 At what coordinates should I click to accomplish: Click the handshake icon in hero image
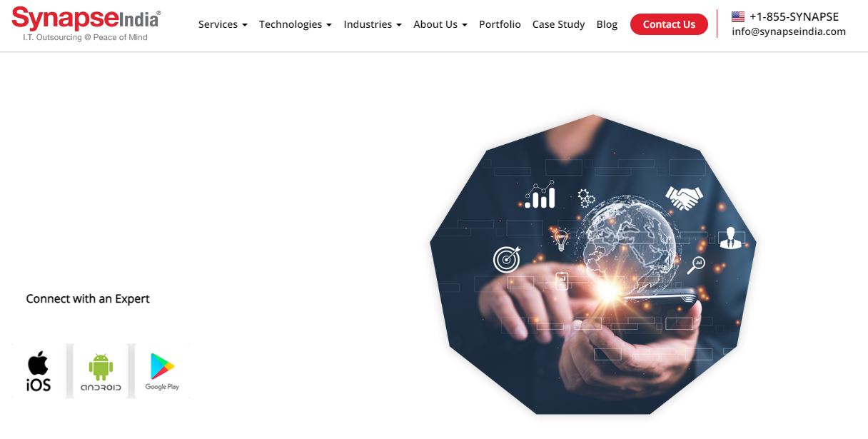click(684, 198)
